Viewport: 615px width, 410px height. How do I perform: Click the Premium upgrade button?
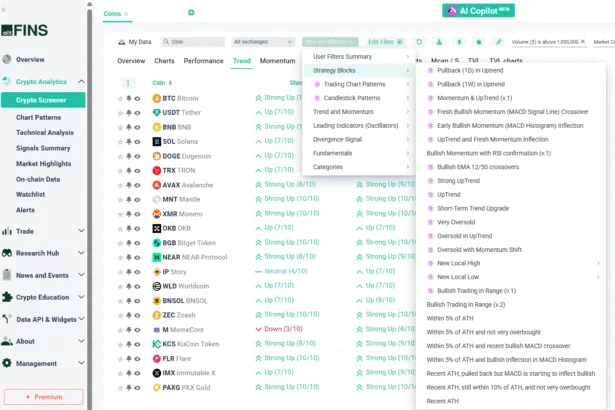coord(44,396)
